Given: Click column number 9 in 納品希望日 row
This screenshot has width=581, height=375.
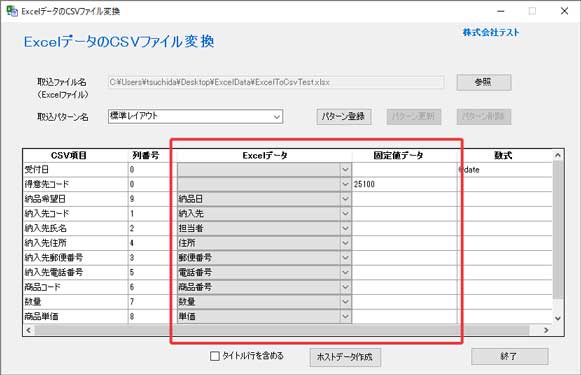Looking at the screenshot, I should click(152, 199).
